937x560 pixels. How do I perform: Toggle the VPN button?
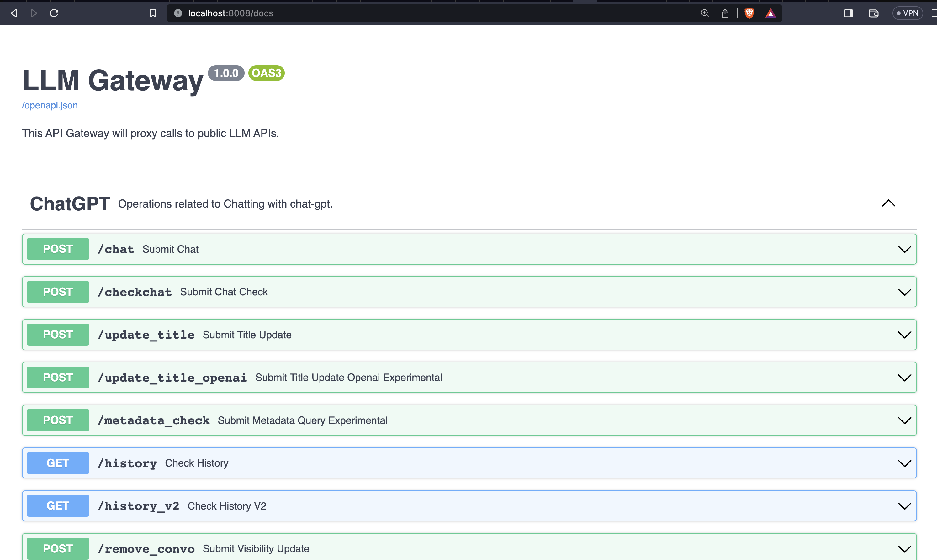[x=907, y=13]
